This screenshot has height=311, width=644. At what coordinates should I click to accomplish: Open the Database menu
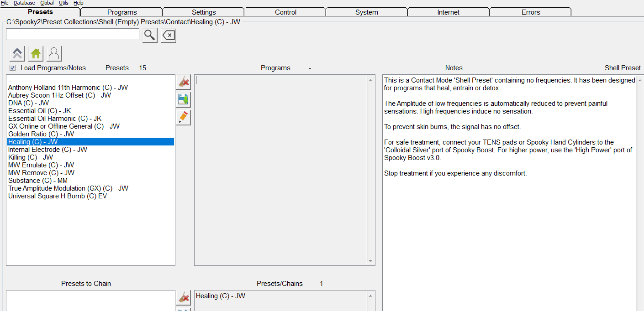pos(24,3)
